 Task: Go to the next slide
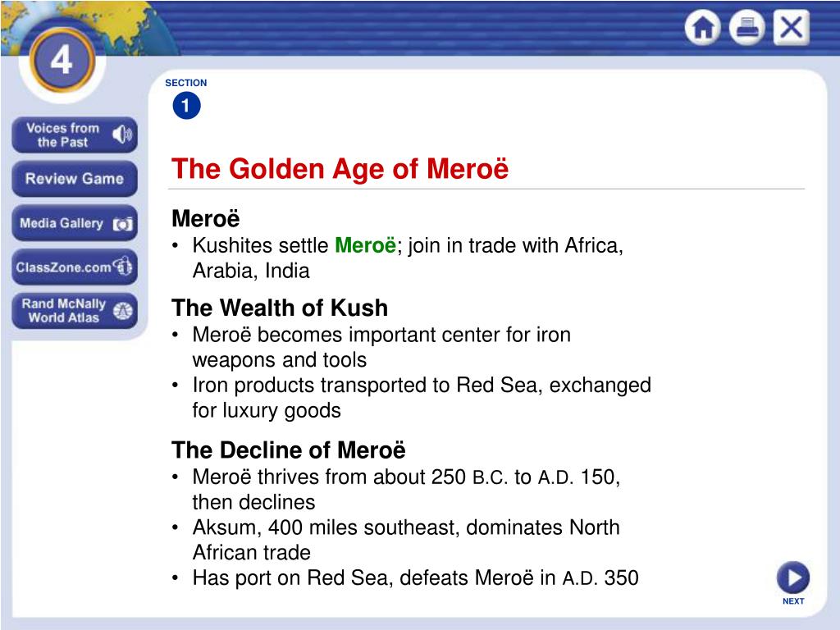click(793, 577)
